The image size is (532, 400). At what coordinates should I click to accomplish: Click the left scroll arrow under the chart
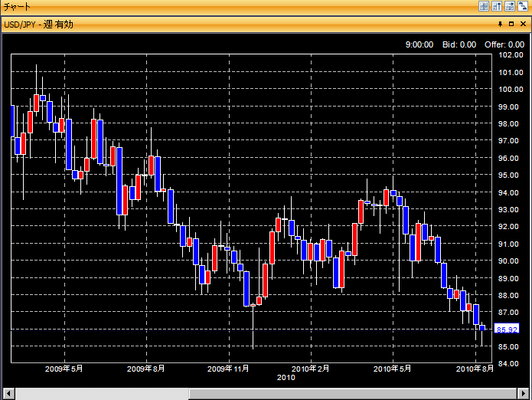click(x=7, y=394)
